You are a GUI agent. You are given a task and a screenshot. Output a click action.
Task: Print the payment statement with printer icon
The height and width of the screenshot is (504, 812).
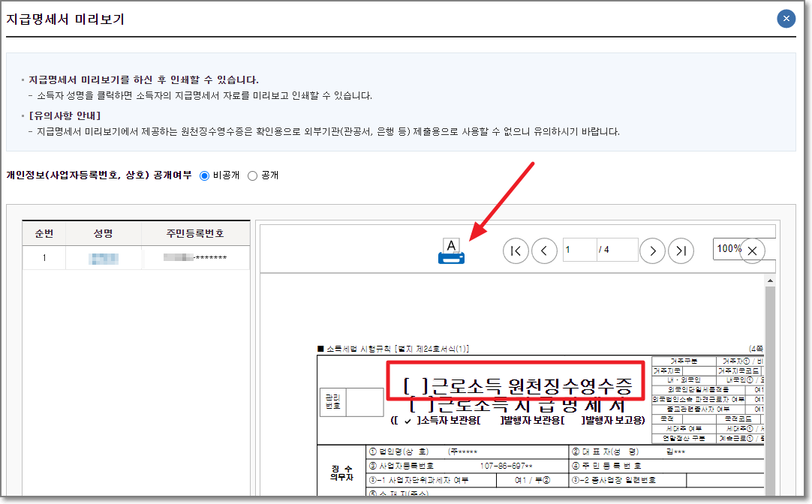451,251
